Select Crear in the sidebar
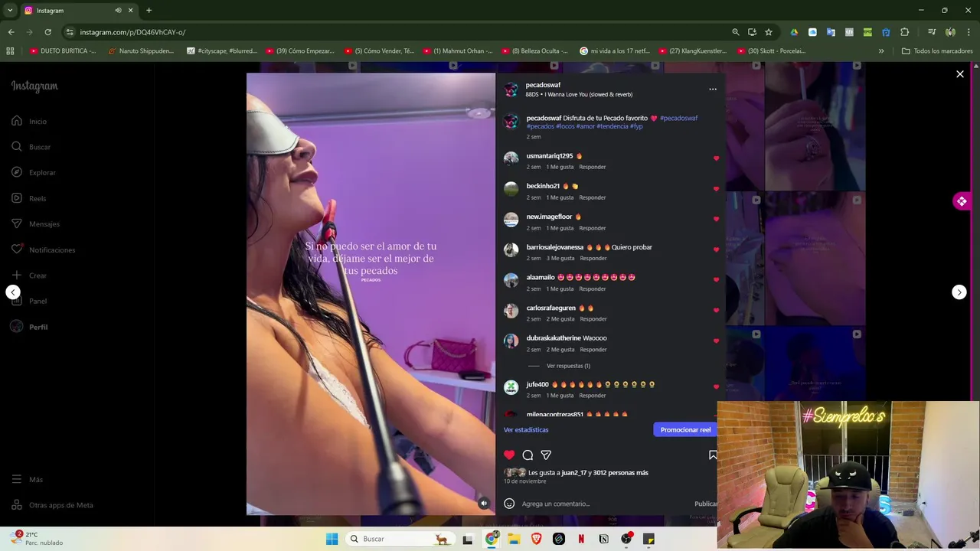 click(x=29, y=275)
